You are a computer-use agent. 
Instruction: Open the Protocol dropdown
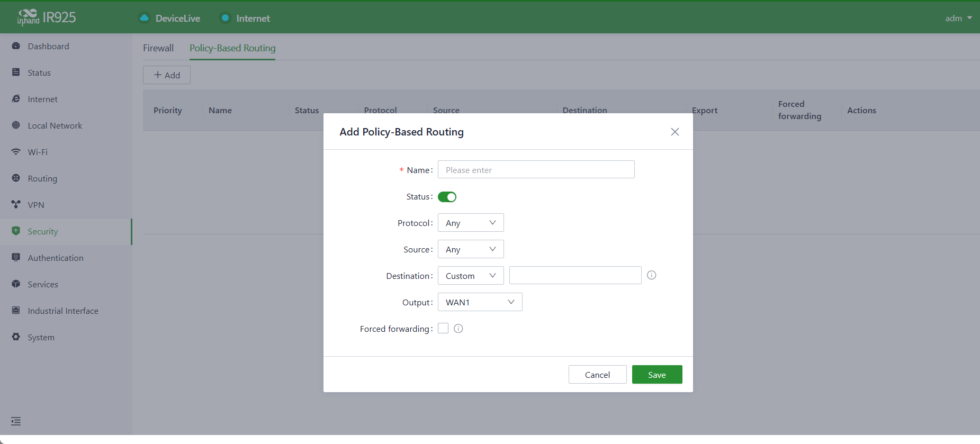click(471, 223)
